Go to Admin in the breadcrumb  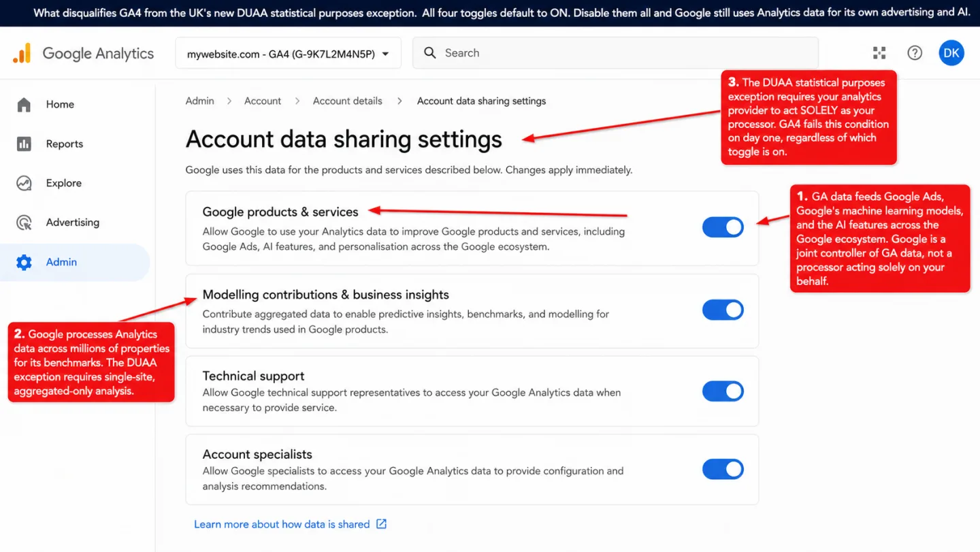199,101
